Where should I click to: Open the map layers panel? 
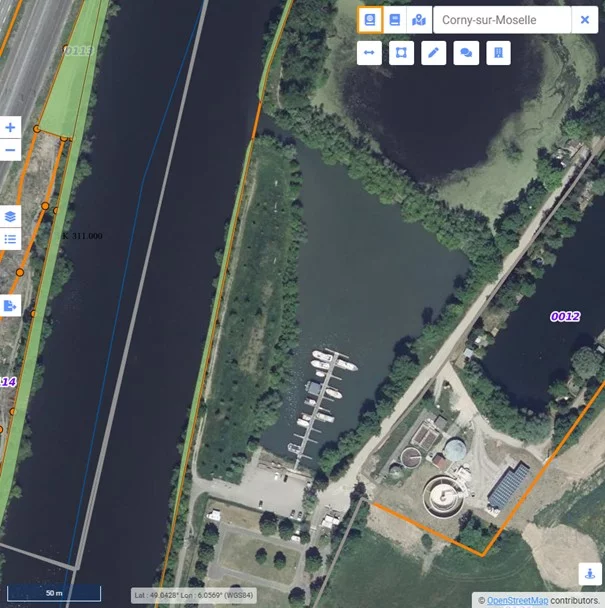(10, 216)
